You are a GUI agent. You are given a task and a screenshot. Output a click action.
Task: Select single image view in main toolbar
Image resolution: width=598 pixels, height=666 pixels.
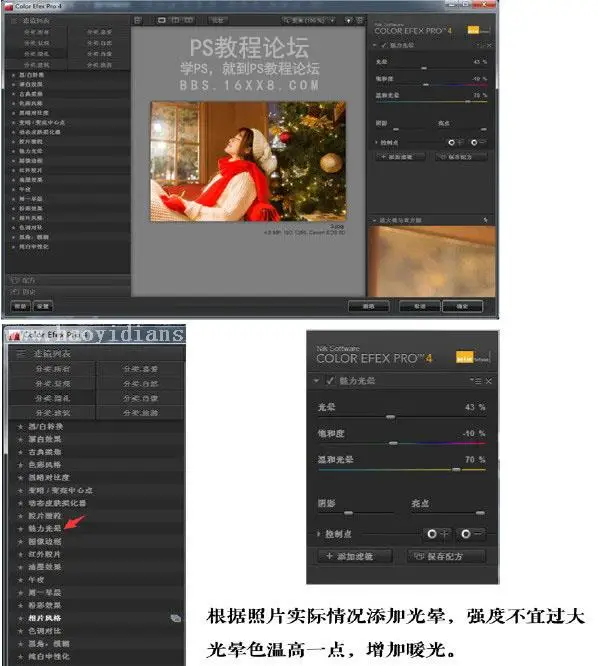click(x=162, y=20)
